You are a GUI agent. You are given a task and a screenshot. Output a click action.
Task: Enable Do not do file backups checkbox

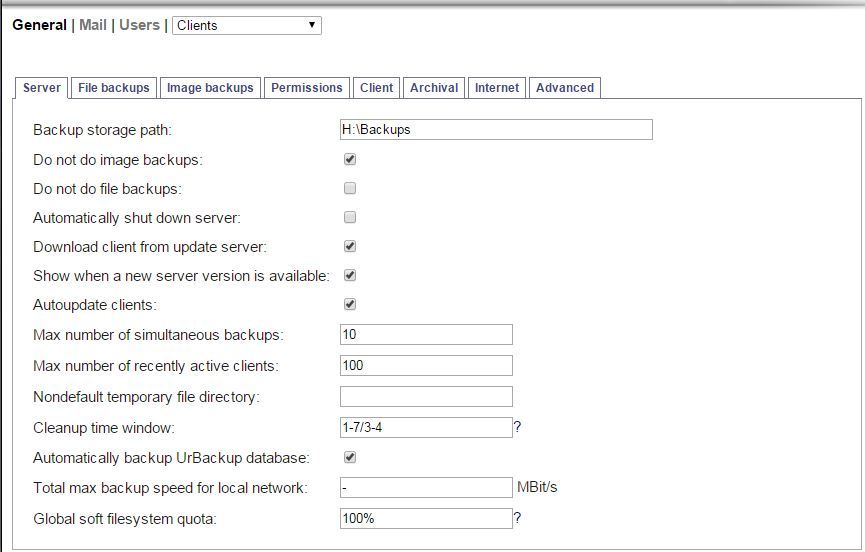tap(350, 189)
